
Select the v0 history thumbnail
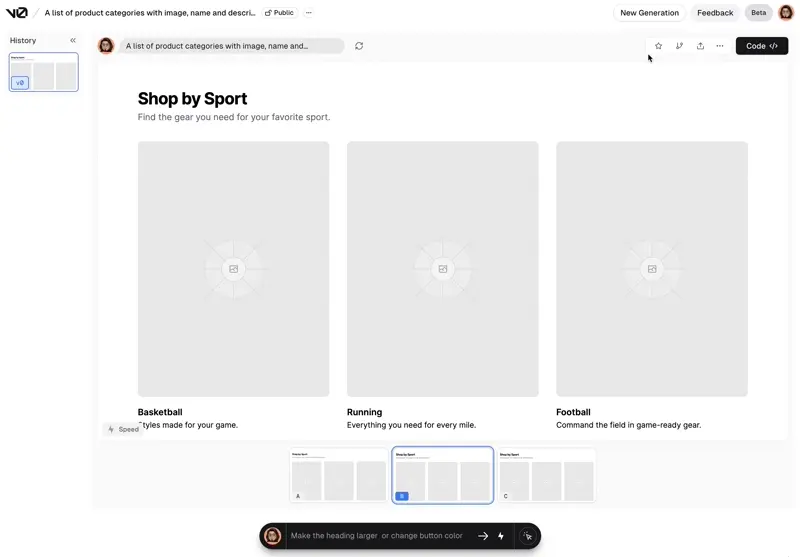44,72
